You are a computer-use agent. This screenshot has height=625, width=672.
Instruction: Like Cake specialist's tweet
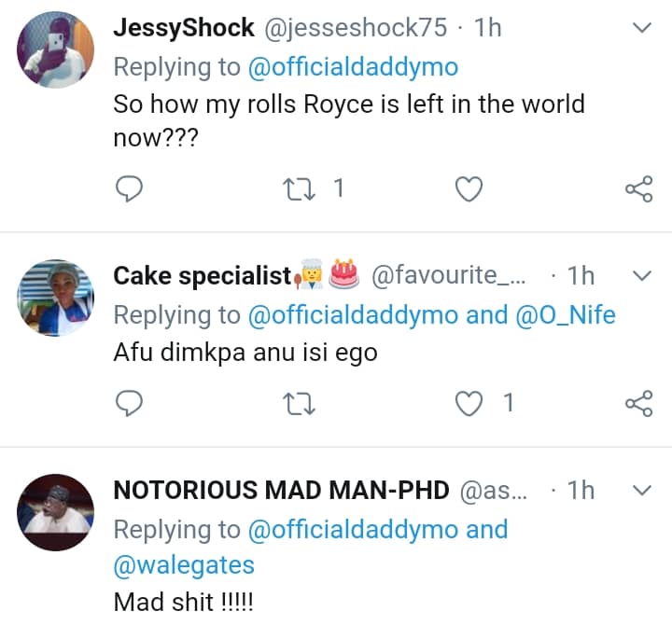(468, 403)
